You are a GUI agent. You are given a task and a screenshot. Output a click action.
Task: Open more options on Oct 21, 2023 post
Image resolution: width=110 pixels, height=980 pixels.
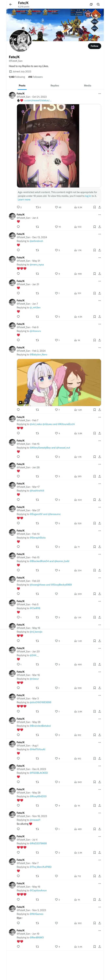click(x=99, y=94)
